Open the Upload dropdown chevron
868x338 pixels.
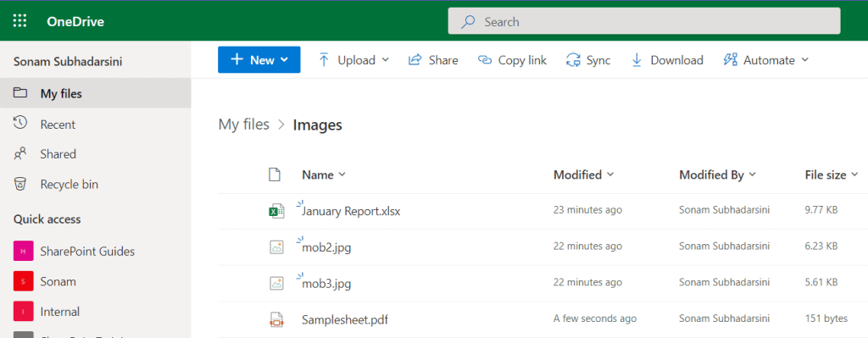pyautogui.click(x=386, y=60)
